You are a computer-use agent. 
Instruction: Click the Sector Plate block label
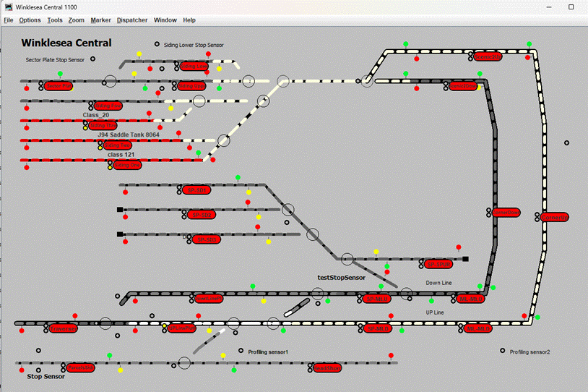click(x=59, y=86)
